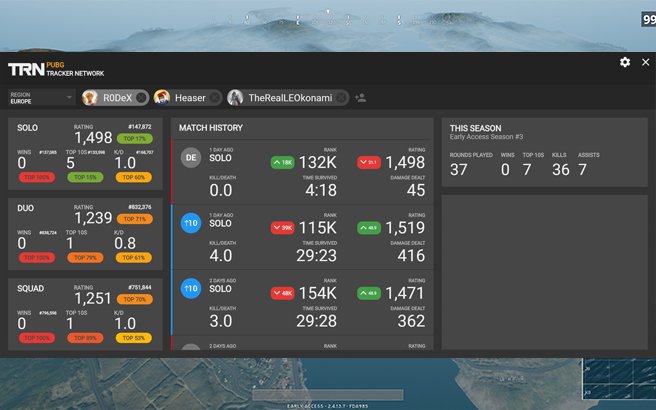
Task: Click the season kills value 36
Action: (x=561, y=169)
